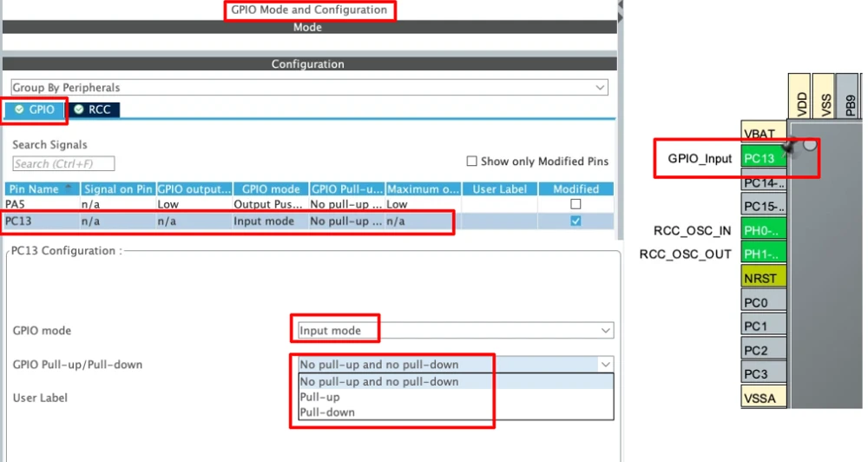The width and height of the screenshot is (868, 462).
Task: Select the PA5 row in pin table
Action: (310, 204)
